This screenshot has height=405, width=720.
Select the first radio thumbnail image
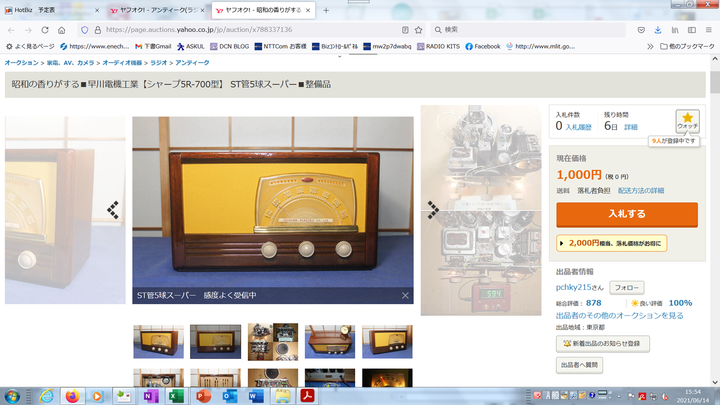click(158, 341)
